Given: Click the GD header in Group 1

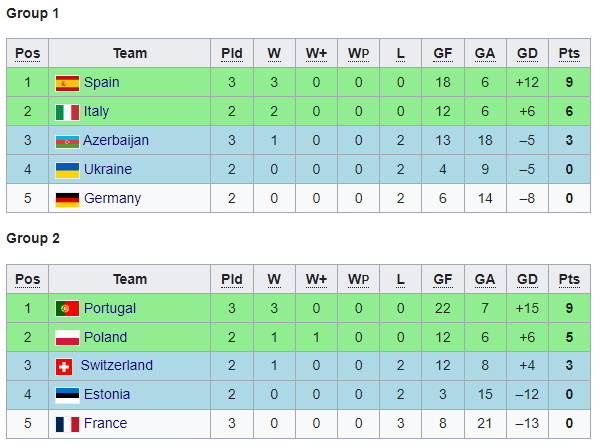Looking at the screenshot, I should pyautogui.click(x=527, y=53).
